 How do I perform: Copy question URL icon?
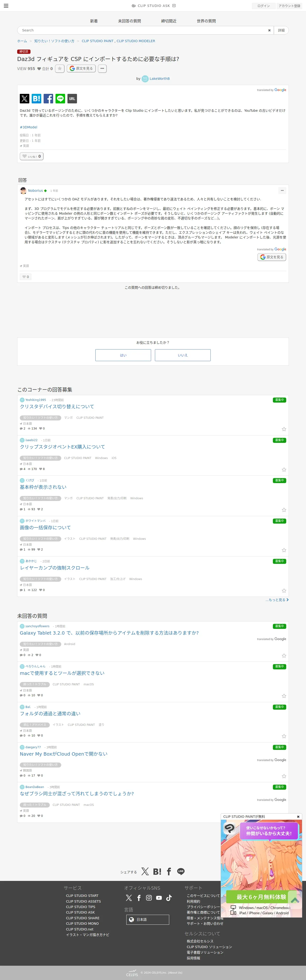point(72,99)
